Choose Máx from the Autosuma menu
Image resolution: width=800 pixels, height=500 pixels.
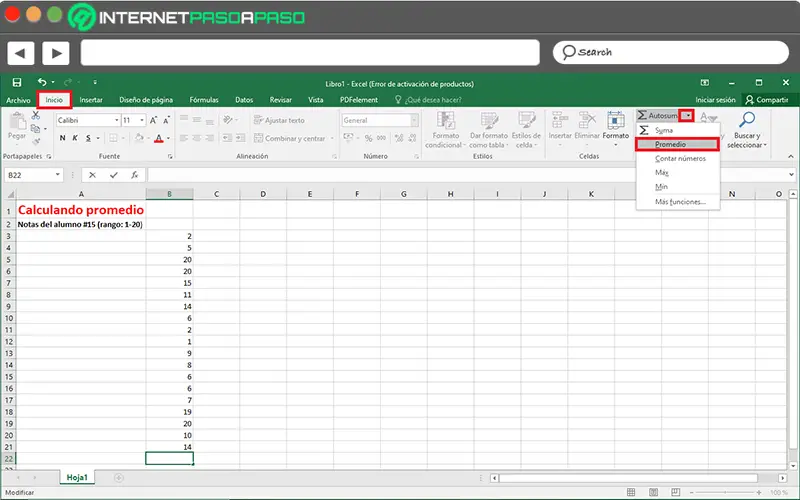[x=678, y=172]
